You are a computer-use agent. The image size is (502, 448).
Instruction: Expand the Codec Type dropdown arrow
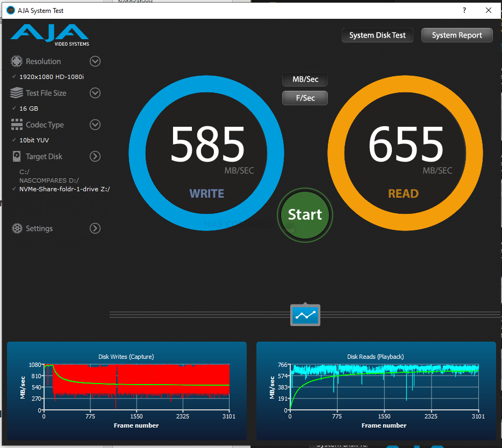pos(95,125)
